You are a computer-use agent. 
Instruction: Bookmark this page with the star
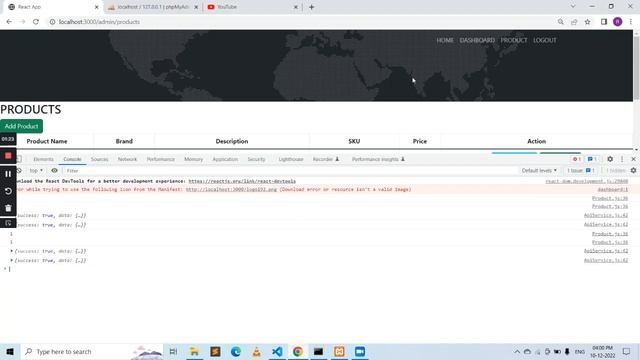coord(588,22)
